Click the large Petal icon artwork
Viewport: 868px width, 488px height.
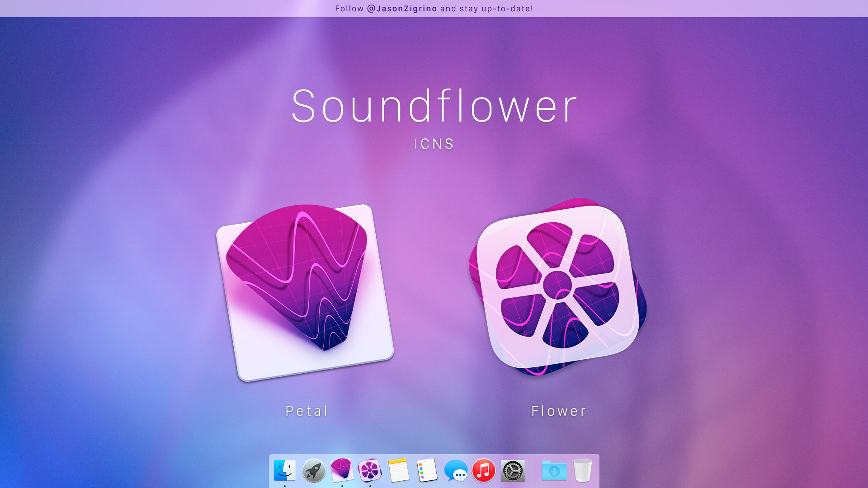(305, 291)
